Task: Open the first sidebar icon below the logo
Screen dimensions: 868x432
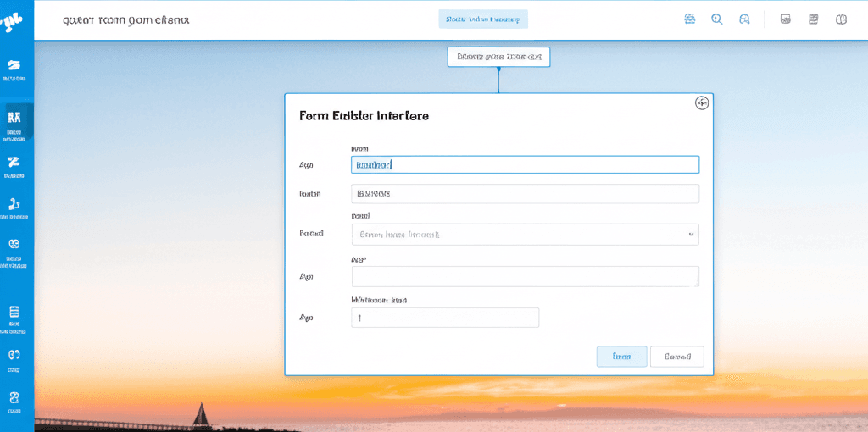Action: 14,66
